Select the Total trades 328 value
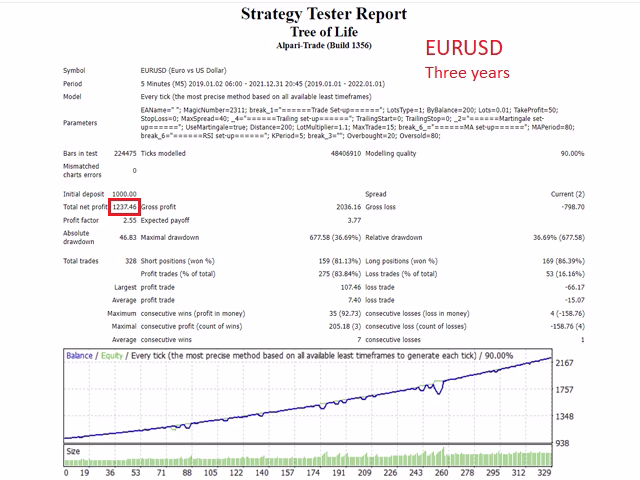The image size is (640, 480). [131, 261]
